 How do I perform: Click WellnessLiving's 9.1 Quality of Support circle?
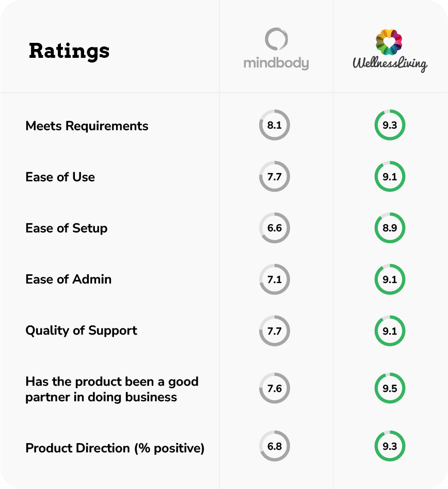point(390,330)
